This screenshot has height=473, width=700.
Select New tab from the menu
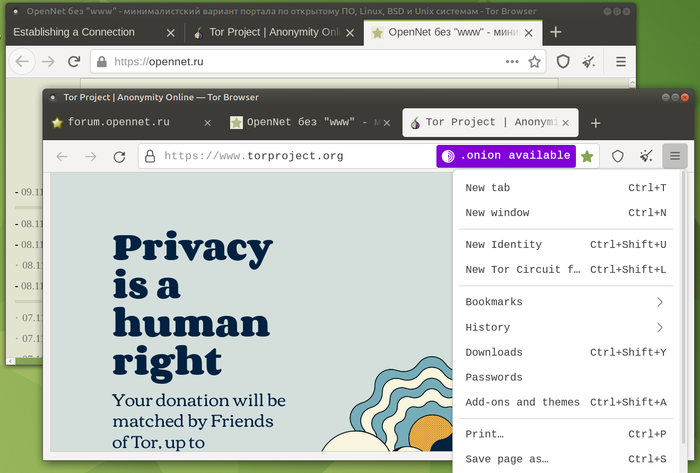pos(566,188)
